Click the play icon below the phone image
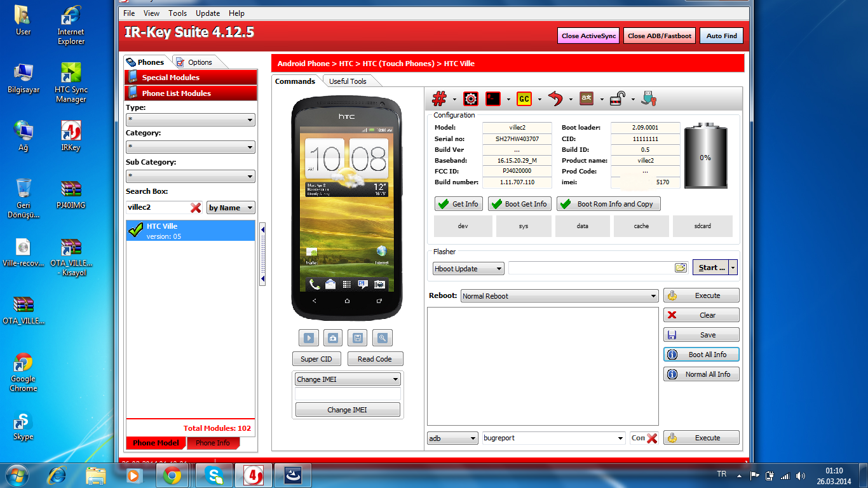Image resolution: width=868 pixels, height=488 pixels. [309, 338]
